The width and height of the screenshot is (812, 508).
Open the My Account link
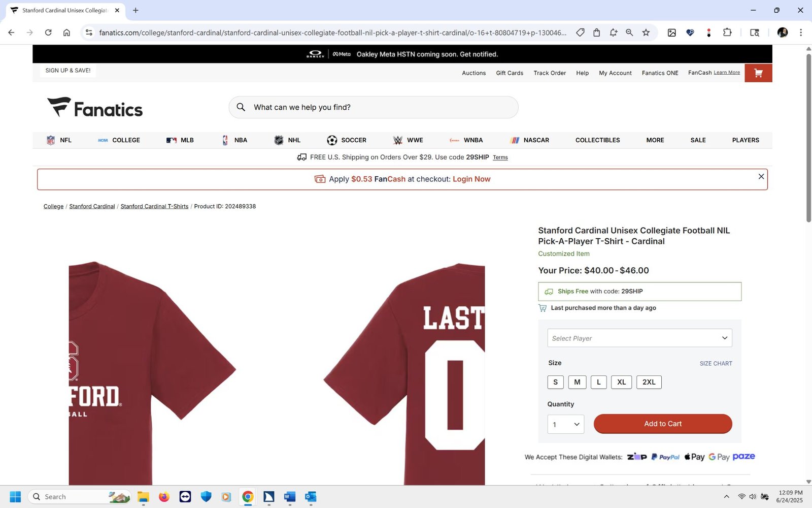click(x=615, y=73)
